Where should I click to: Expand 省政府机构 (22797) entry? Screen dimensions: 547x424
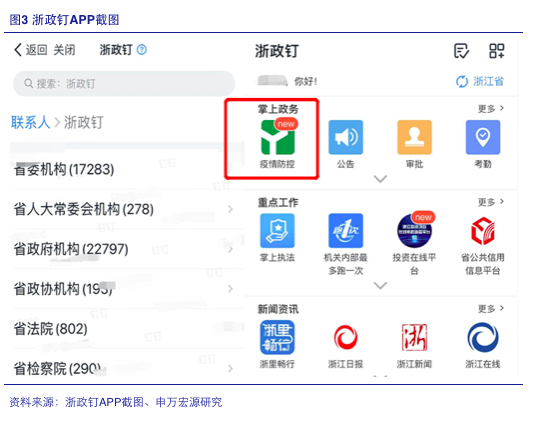(123, 249)
